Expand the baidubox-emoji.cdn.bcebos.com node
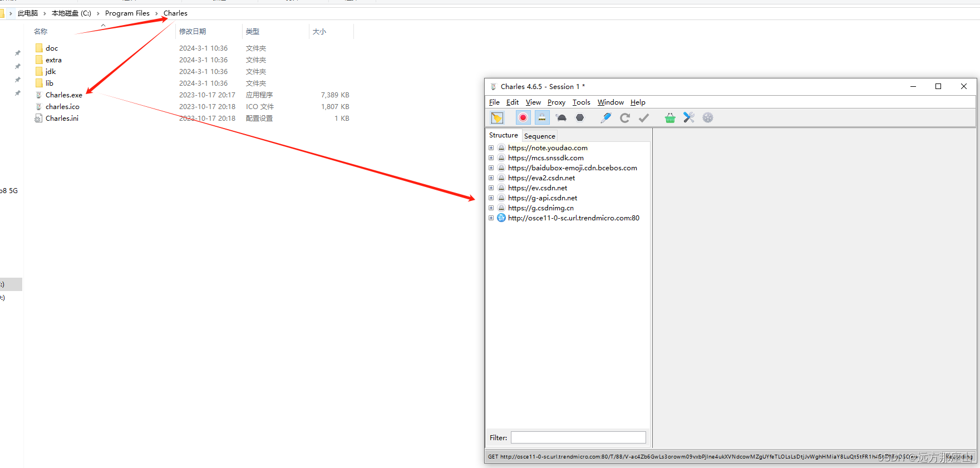The image size is (980, 468). (491, 168)
